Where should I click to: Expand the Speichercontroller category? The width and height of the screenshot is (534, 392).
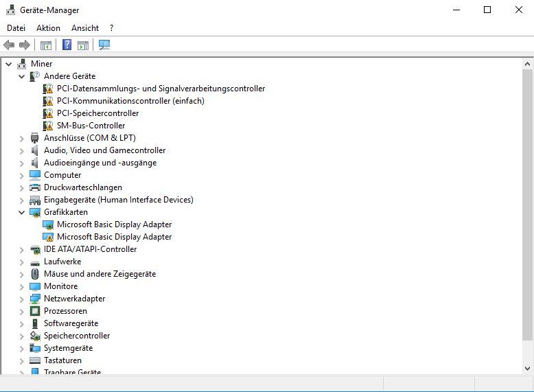point(22,336)
